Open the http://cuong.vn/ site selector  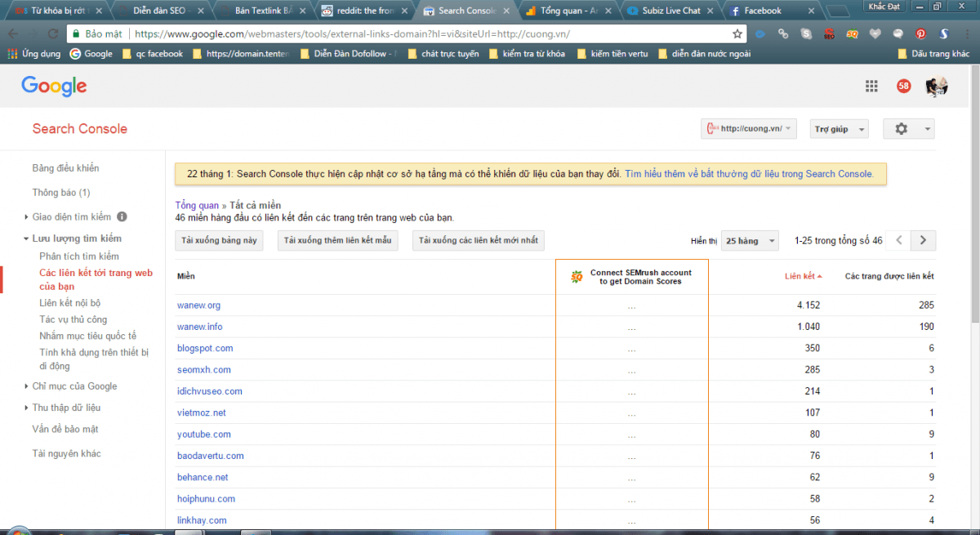749,129
